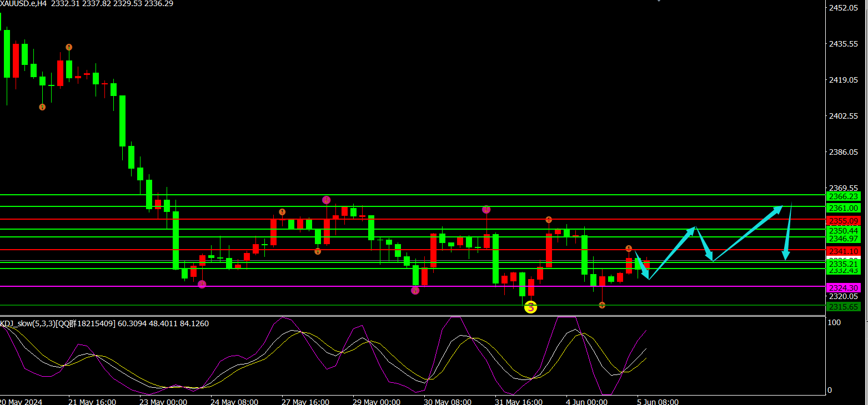Screen dimensions: 868x405
Task: Click the 2402.55 price axis value
Action: (x=843, y=116)
